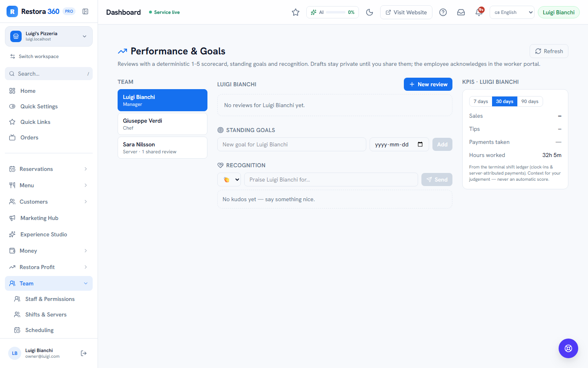Switch KPIs to 90 days
The width and height of the screenshot is (588, 368).
pyautogui.click(x=530, y=101)
